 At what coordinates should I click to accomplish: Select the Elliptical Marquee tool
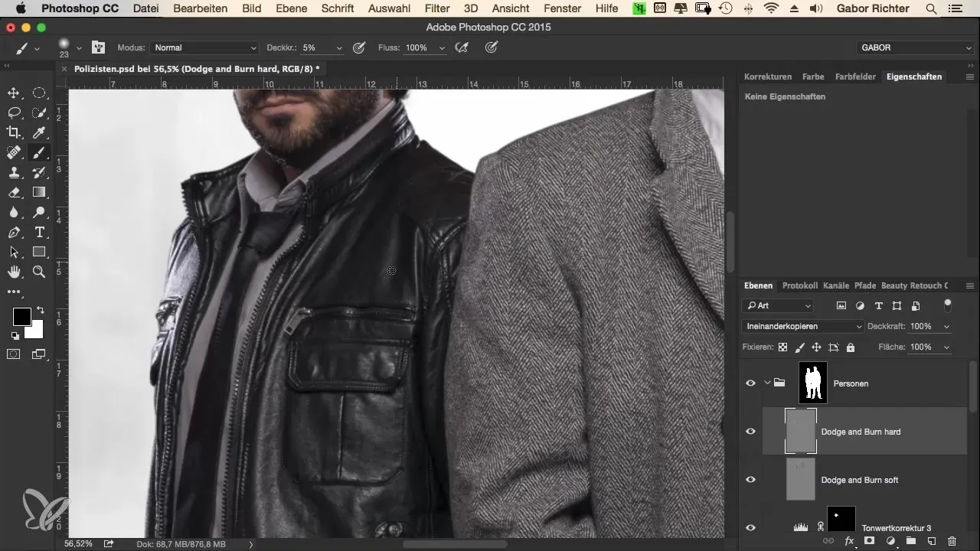point(39,93)
